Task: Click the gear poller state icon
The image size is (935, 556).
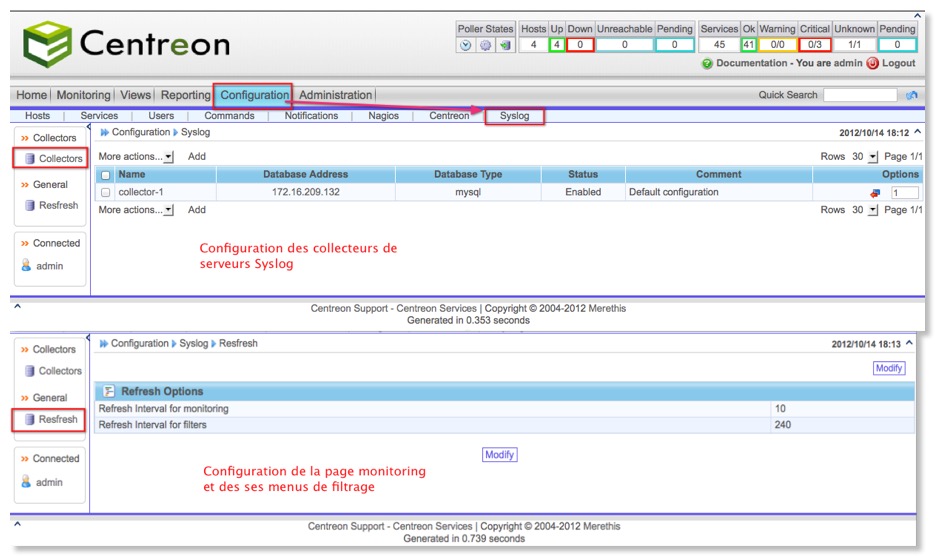Action: click(x=485, y=45)
